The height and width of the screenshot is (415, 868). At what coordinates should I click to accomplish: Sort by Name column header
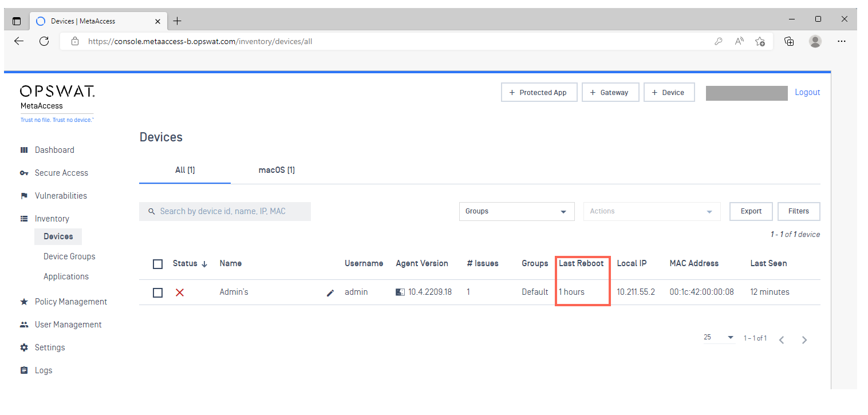click(x=231, y=263)
